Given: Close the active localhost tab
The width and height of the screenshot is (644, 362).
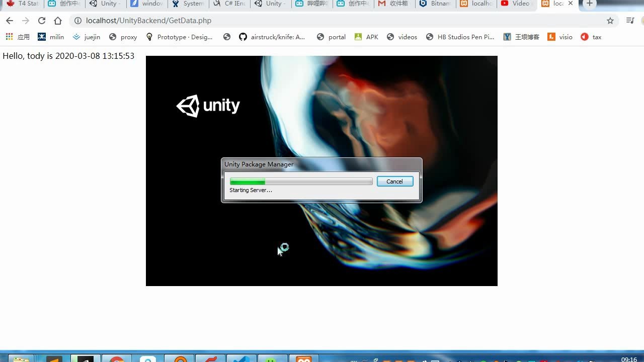Looking at the screenshot, I should click(571, 4).
